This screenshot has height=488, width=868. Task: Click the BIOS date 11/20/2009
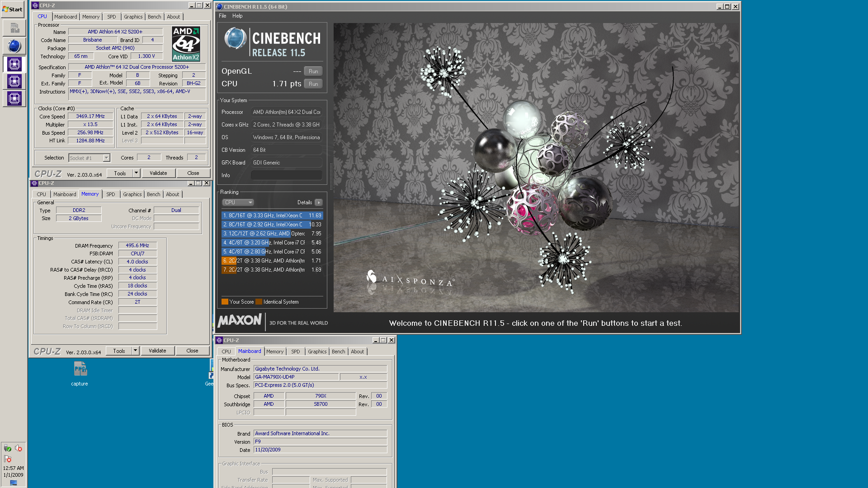tap(320, 450)
